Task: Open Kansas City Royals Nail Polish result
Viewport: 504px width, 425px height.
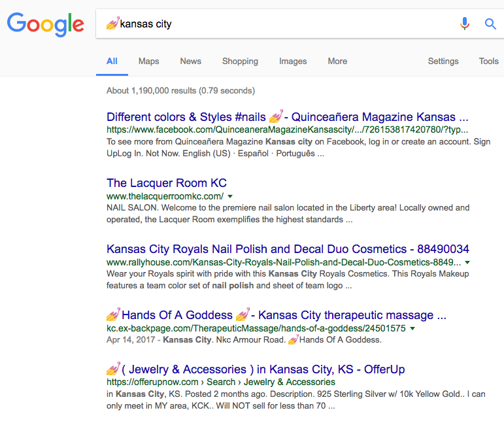Action: pyautogui.click(x=288, y=249)
